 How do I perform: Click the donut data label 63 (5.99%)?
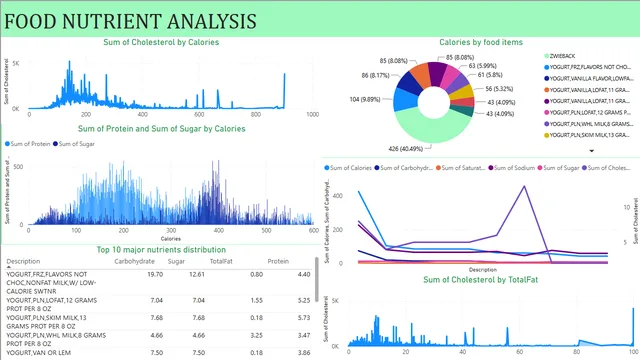[x=482, y=66]
